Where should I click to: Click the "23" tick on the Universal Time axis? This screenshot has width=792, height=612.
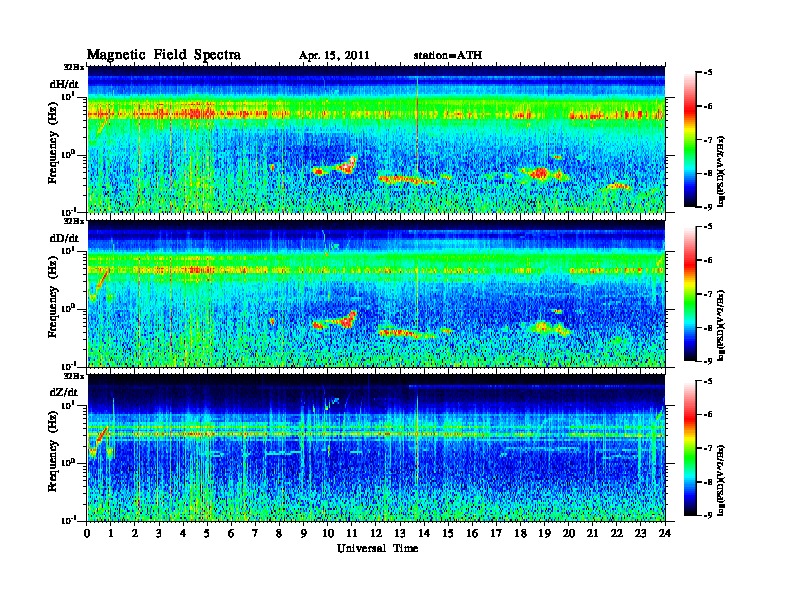click(641, 534)
